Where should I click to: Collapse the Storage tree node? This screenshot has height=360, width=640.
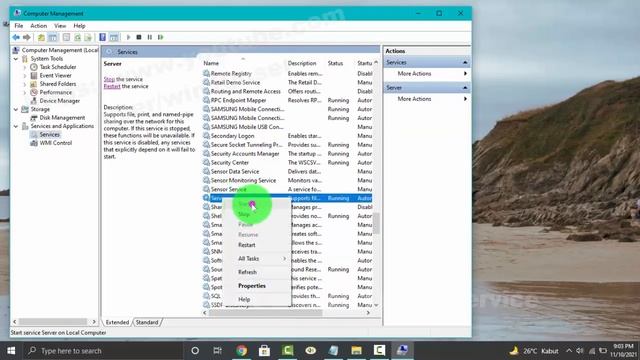coord(16,109)
